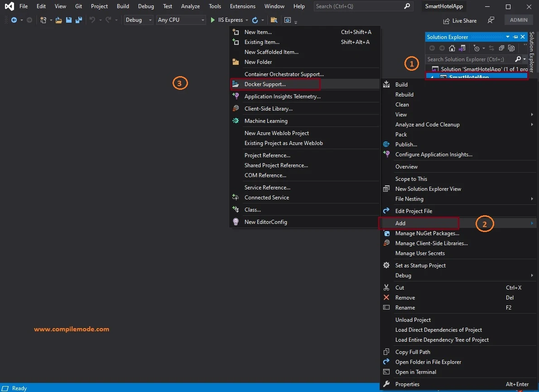
Task: Open the Debug configuration dropdown
Action: [138, 20]
